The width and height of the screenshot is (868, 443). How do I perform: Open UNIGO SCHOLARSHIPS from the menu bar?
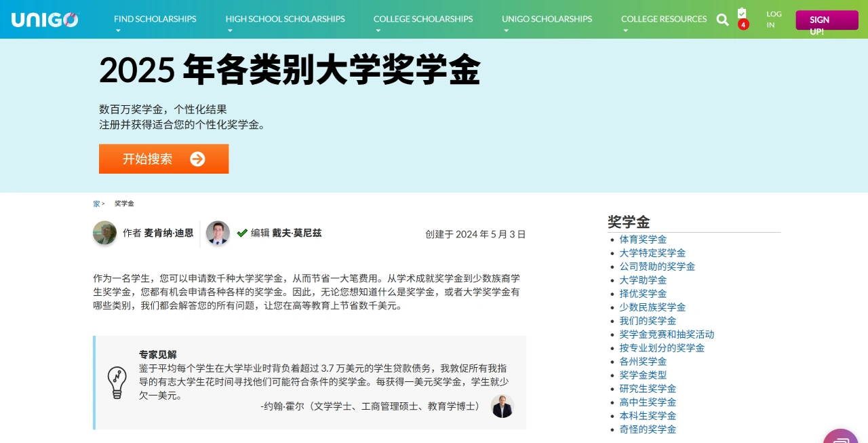pos(547,19)
